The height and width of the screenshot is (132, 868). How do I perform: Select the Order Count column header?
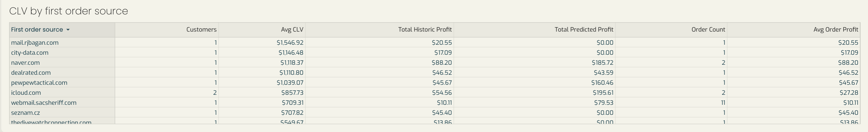(708, 30)
